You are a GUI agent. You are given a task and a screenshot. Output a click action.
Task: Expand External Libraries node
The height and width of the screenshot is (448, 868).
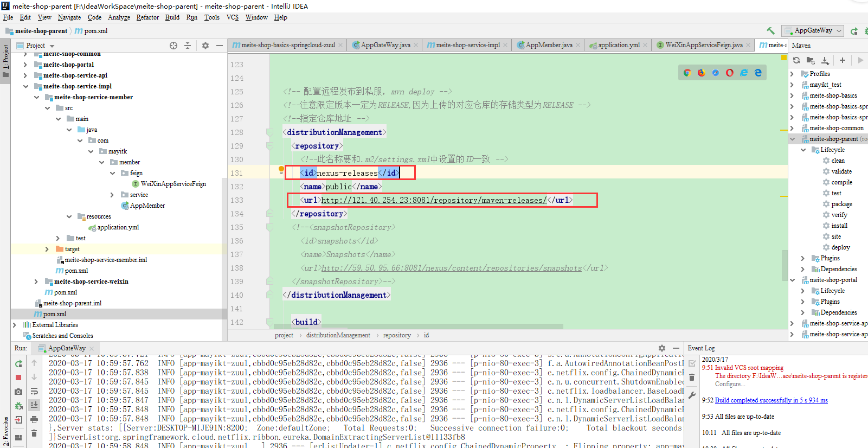point(15,325)
